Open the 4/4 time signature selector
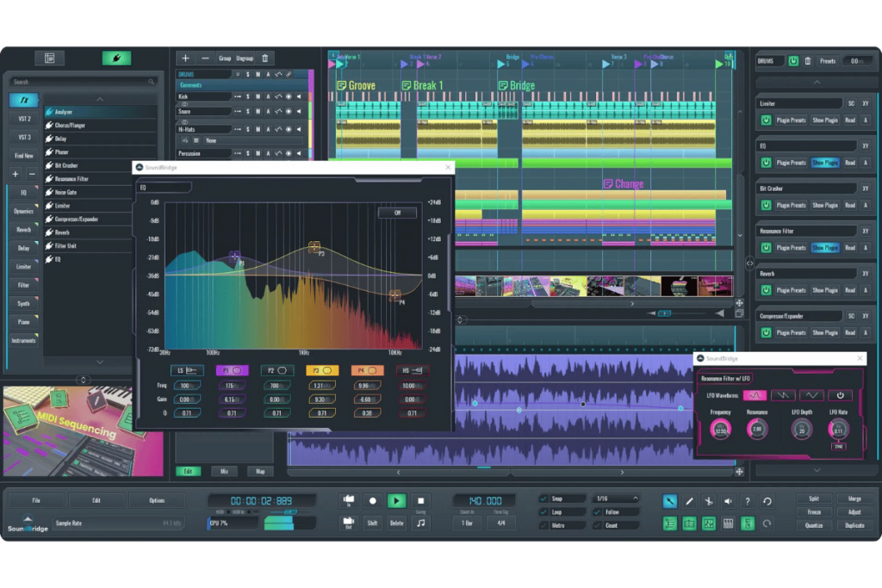This screenshot has width=882, height=588. 500,523
